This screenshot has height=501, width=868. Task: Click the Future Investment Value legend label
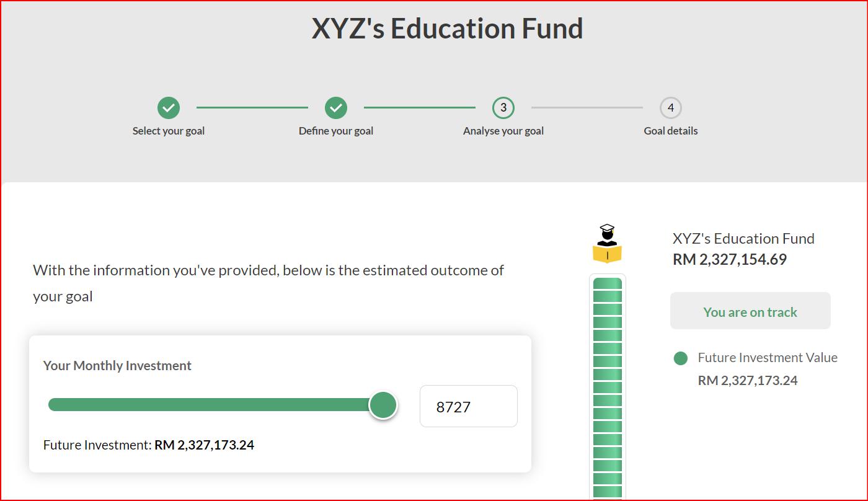pos(768,358)
